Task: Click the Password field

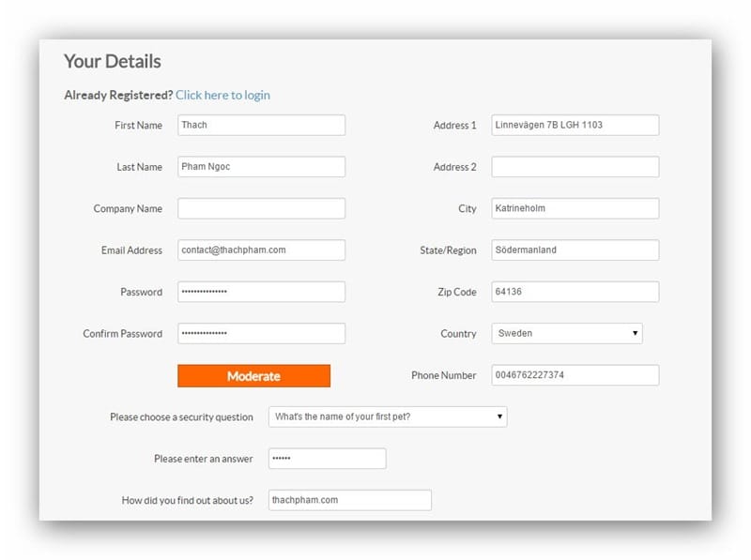Action: [x=262, y=292]
